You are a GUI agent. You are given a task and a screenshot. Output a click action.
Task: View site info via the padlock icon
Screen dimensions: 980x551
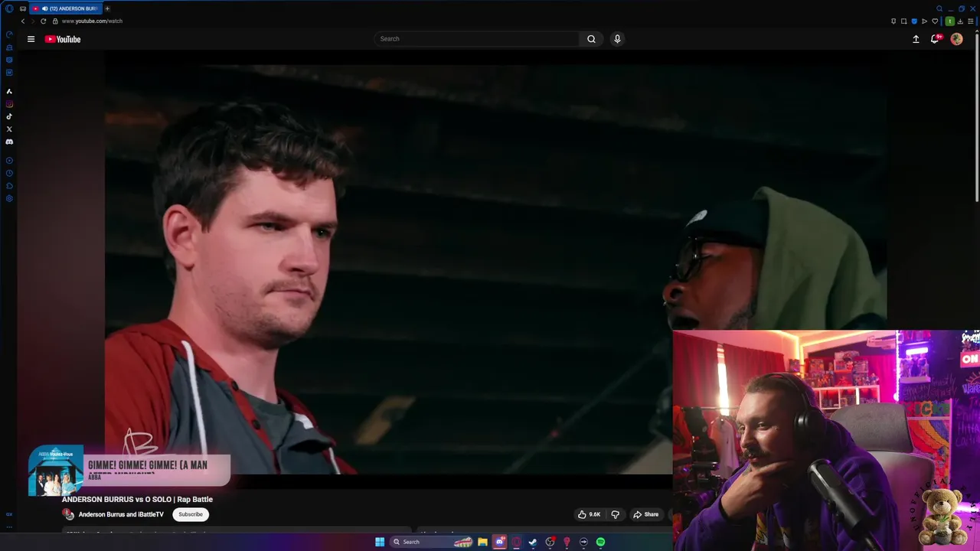(x=55, y=21)
